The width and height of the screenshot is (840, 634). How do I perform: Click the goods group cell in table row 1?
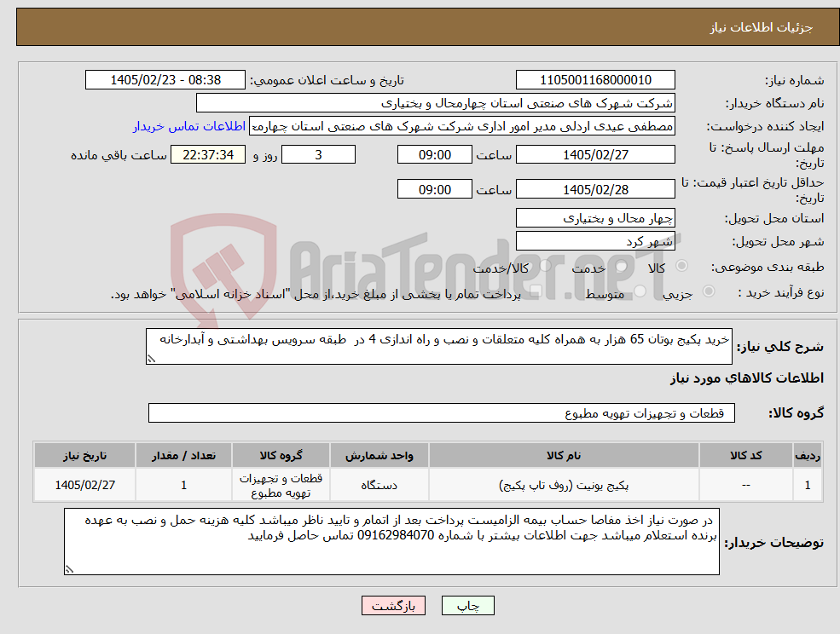pyautogui.click(x=281, y=485)
